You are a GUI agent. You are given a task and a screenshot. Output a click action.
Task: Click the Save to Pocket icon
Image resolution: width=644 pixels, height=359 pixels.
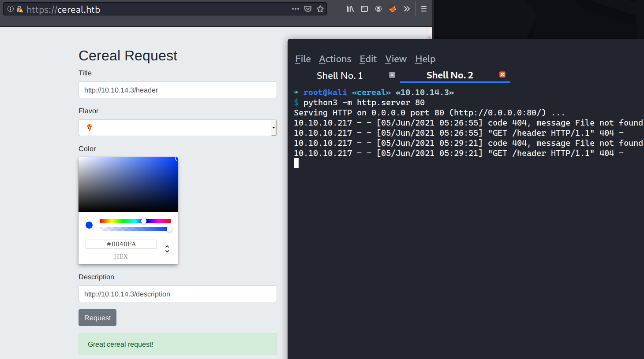[308, 9]
